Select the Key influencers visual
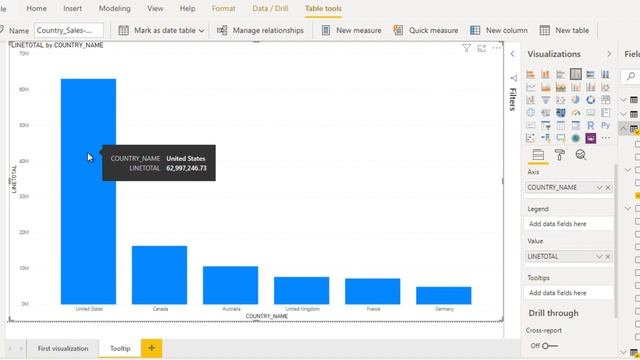Image resolution: width=640 pixels, height=360 pixels. [x=531, y=138]
